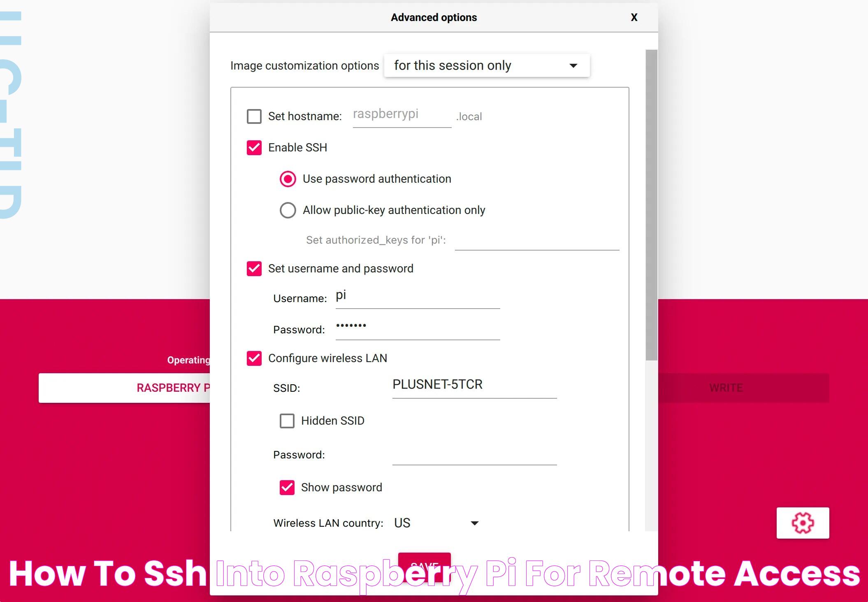
Task: Click Advanced options title menu
Action: pyautogui.click(x=433, y=16)
